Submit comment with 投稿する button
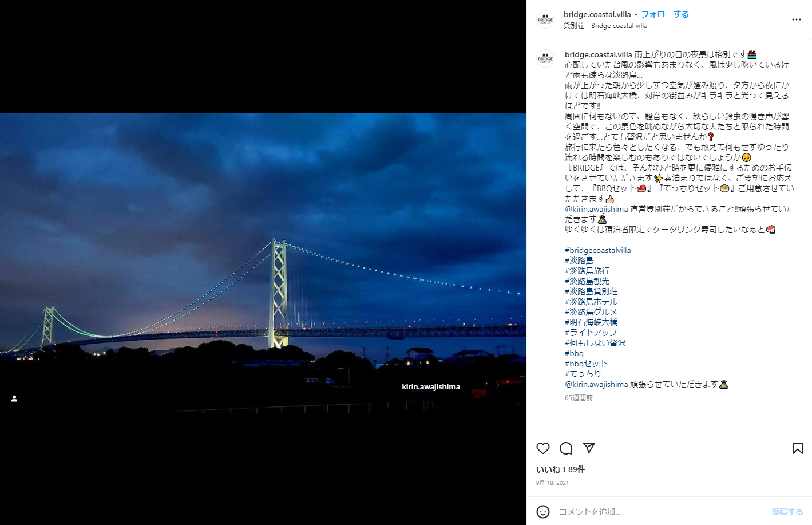Screen dimensions: 812x525 [x=787, y=511]
